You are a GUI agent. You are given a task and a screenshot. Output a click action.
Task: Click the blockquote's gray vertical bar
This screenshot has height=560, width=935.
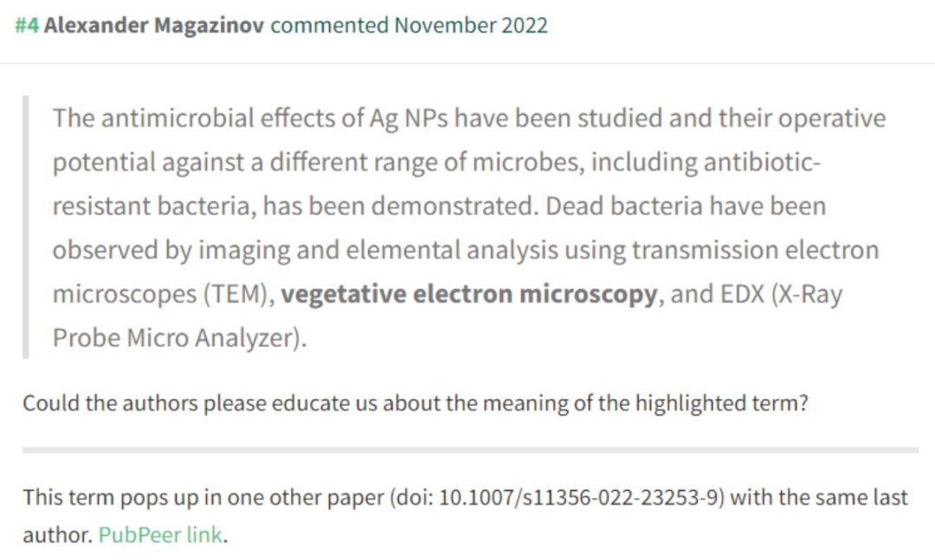[26, 228]
